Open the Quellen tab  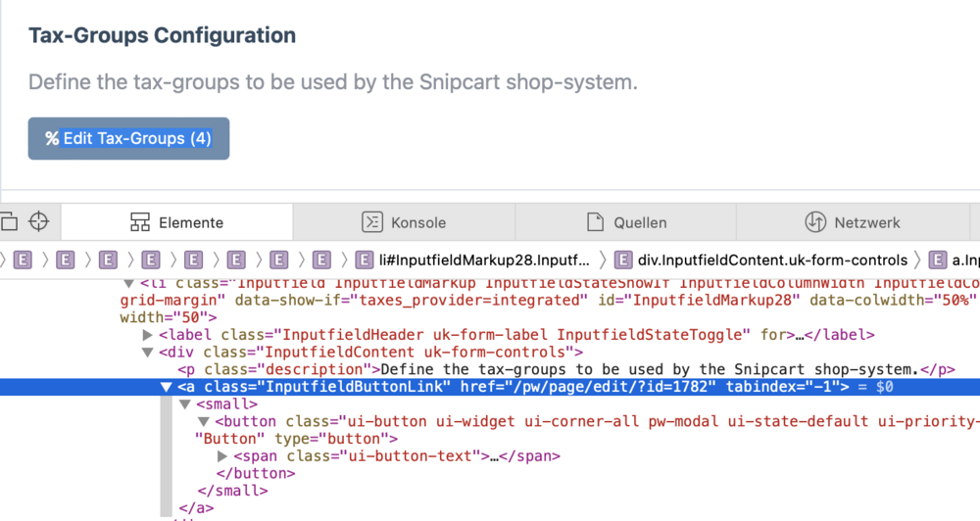point(626,223)
